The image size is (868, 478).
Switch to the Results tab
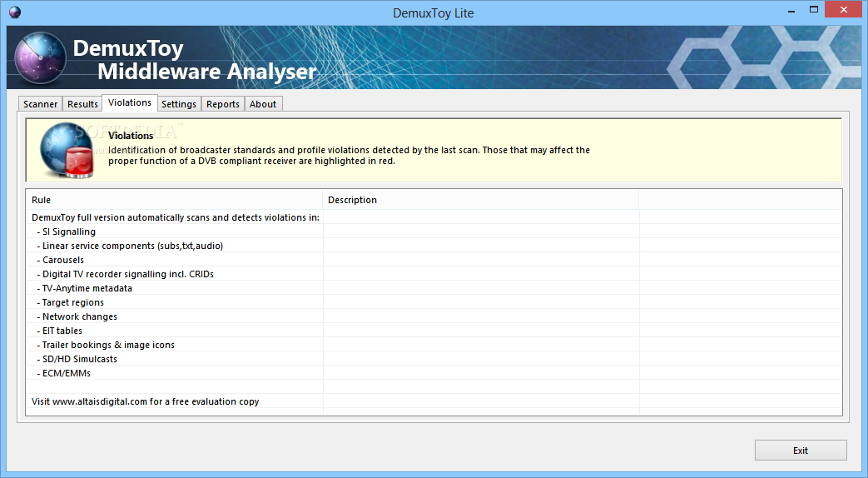[x=82, y=104]
